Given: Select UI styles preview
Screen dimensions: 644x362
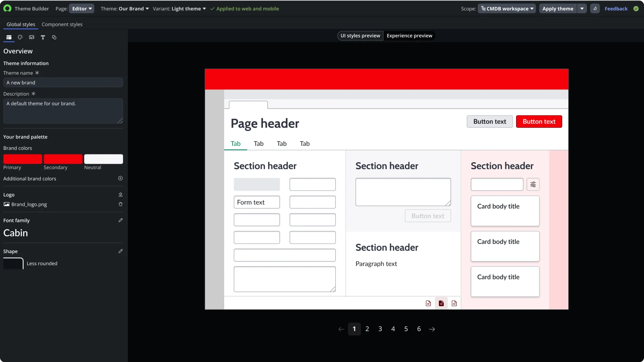Looking at the screenshot, I should (360, 36).
